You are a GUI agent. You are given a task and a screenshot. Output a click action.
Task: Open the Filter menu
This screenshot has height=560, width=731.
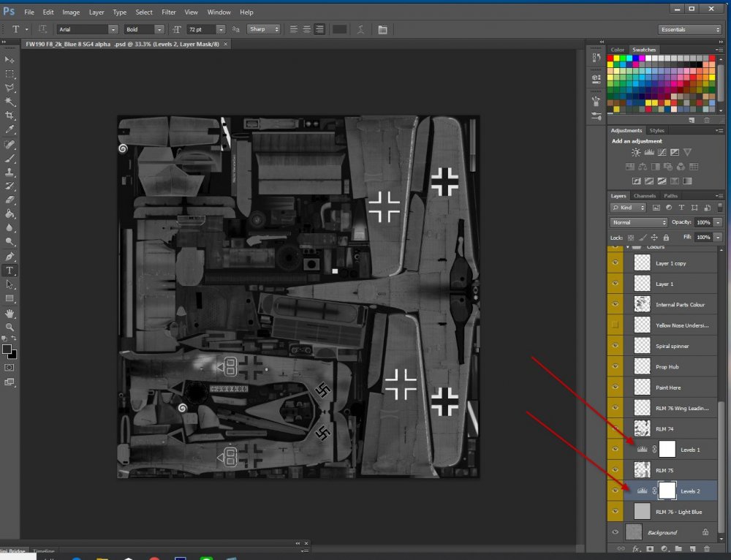click(169, 12)
